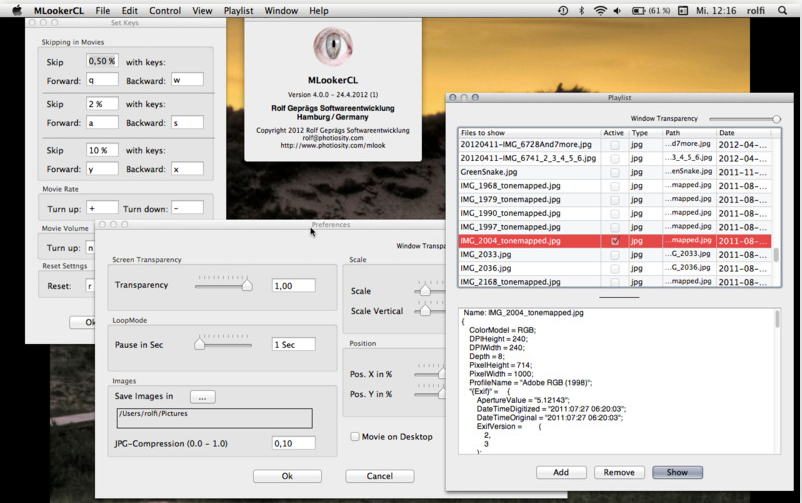Click the Wi-Fi status icon

pos(600,10)
